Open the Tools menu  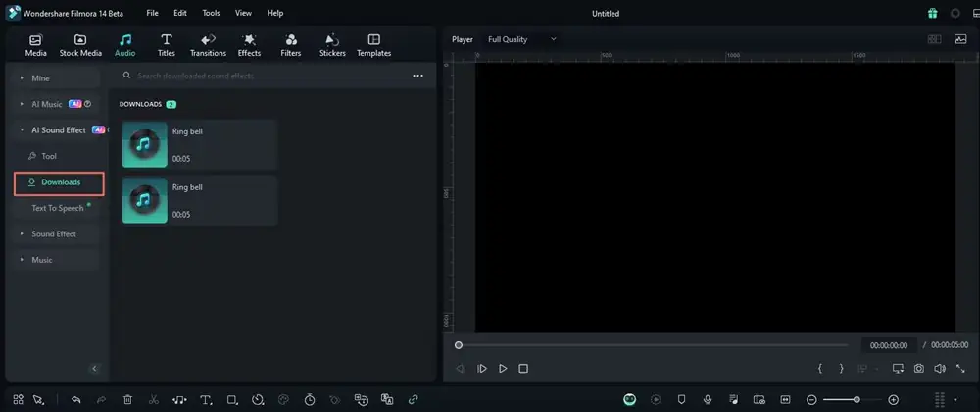[x=212, y=13]
